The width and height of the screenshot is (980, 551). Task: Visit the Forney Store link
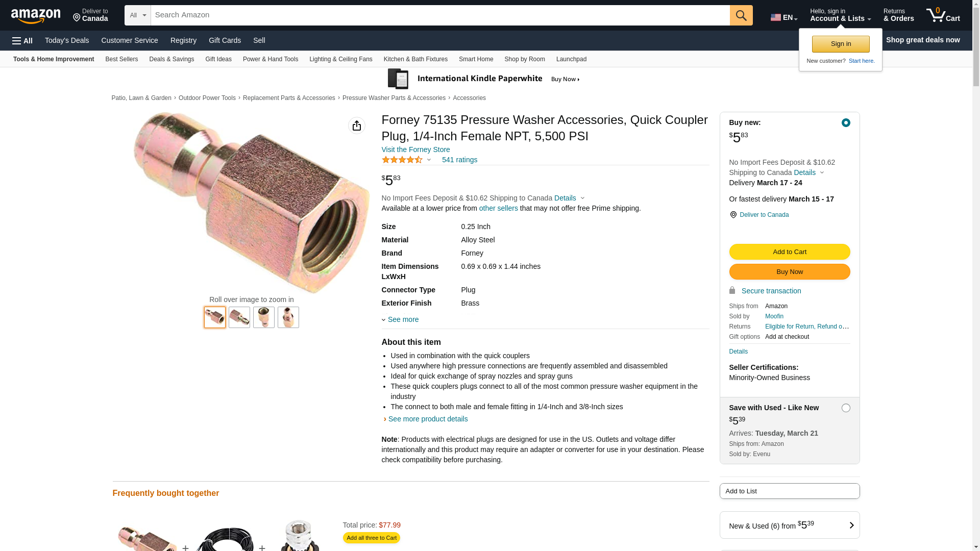pos(416,149)
